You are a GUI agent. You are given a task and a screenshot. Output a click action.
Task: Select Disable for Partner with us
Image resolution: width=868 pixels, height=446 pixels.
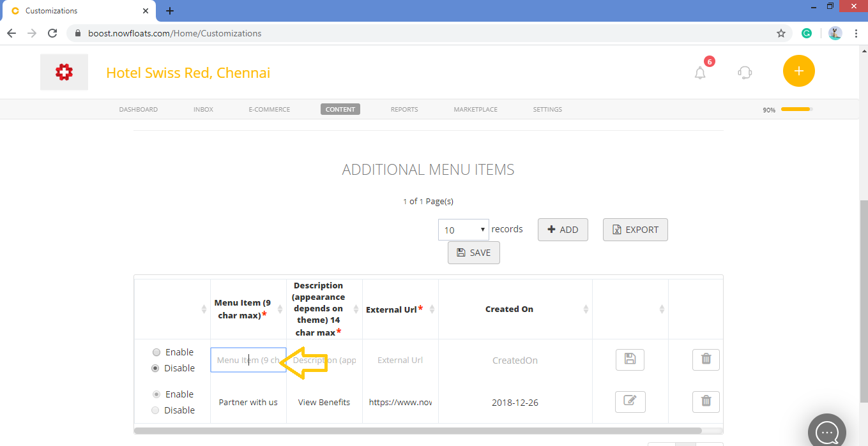pyautogui.click(x=155, y=410)
